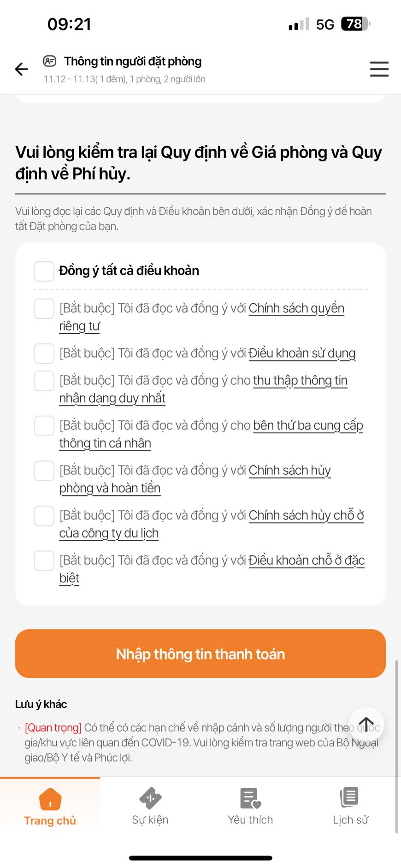Tap the Lịch sử history icon

pos(350,797)
